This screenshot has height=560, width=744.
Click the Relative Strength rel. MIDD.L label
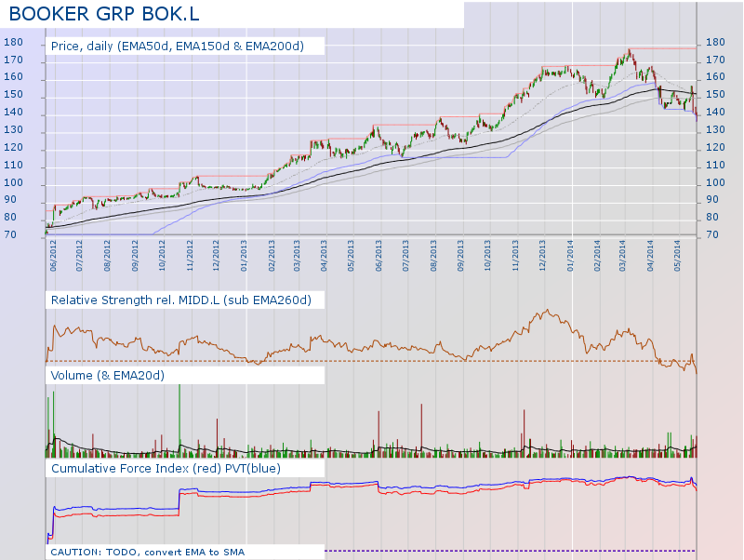click(x=180, y=300)
